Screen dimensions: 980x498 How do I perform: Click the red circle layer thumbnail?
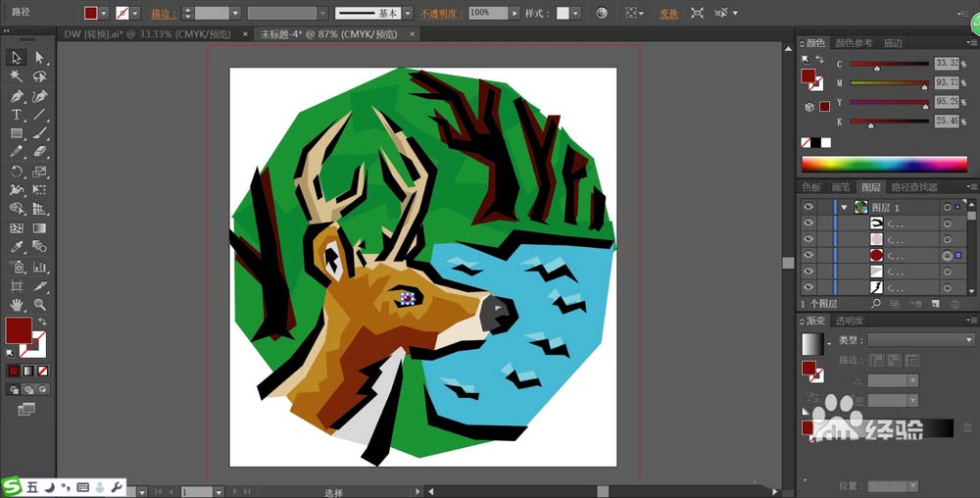(876, 255)
